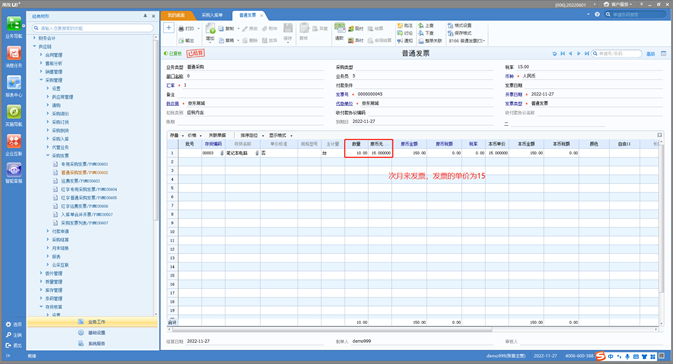The width and height of the screenshot is (673, 364).
Task: Click the refresh icon beside record navigation
Action: [x=555, y=54]
